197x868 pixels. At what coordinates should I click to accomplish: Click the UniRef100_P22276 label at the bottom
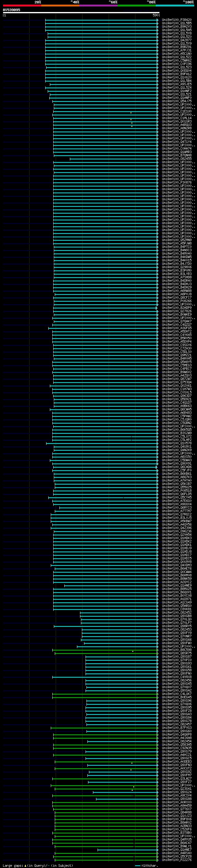(176, 860)
